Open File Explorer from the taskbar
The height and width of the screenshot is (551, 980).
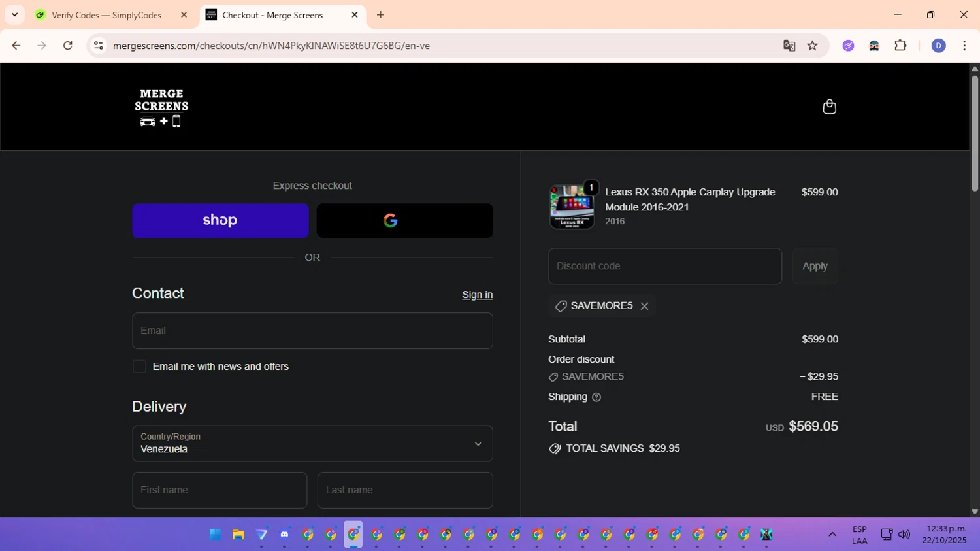click(238, 535)
